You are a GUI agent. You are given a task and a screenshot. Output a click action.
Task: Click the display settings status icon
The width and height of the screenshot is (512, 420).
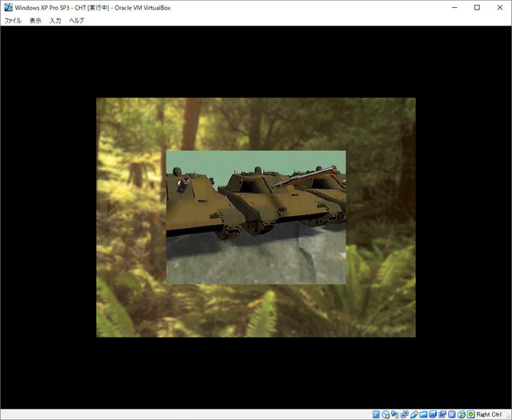433,414
